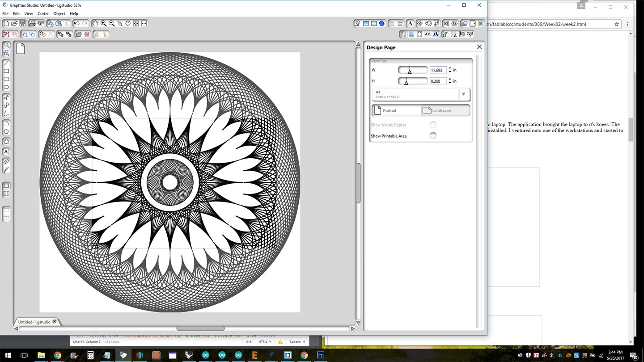Click the height value field showing 8.268
Screen dimensions: 644x362
[x=438, y=81]
